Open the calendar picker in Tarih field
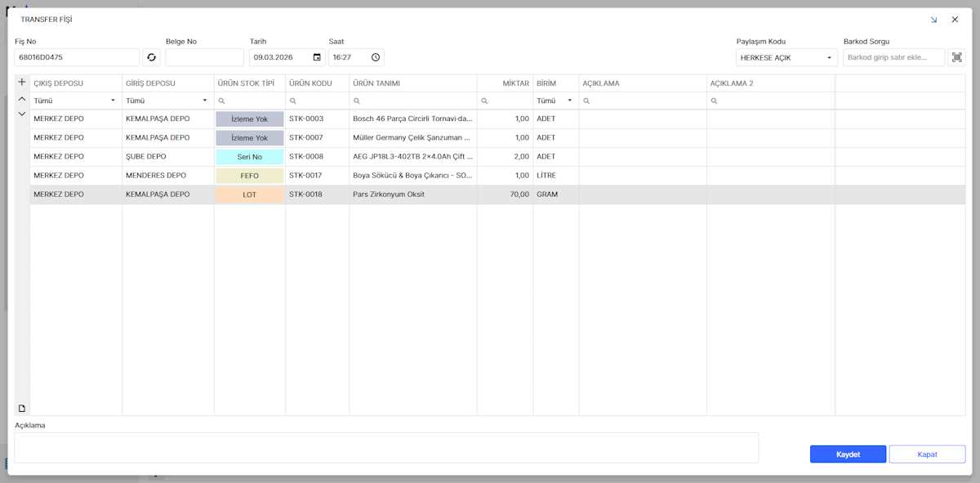 (317, 57)
